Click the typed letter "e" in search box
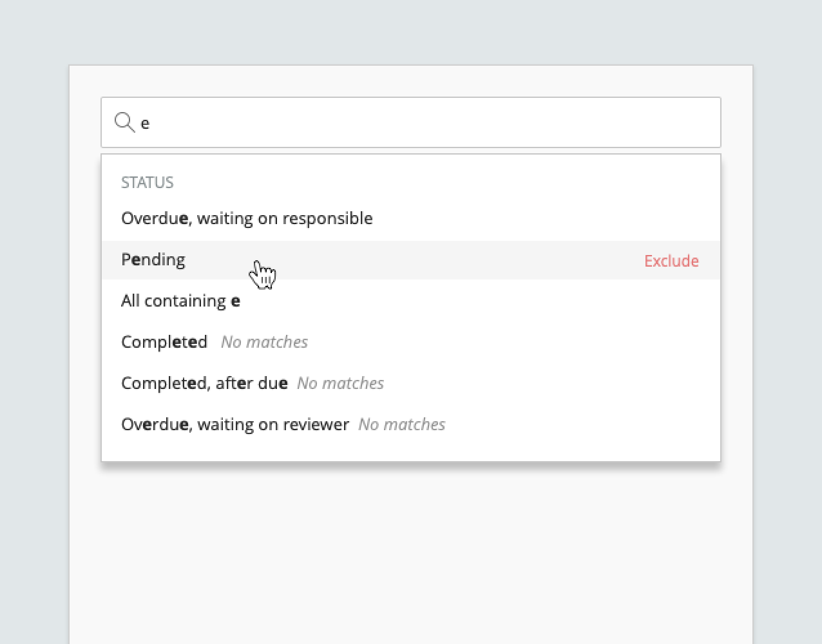Viewport: 822px width, 644px height. [145, 123]
